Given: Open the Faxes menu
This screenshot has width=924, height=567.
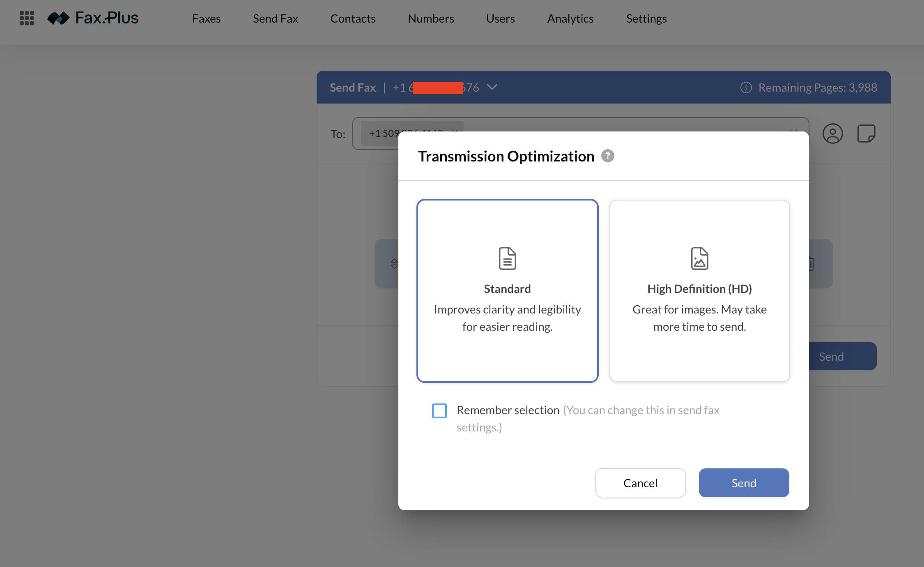Looking at the screenshot, I should [x=206, y=18].
